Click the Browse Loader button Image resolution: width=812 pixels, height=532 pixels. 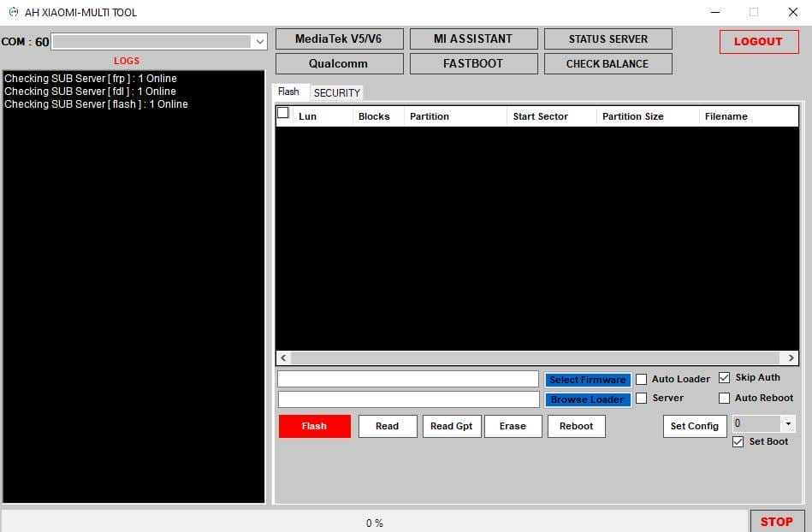pyautogui.click(x=587, y=399)
